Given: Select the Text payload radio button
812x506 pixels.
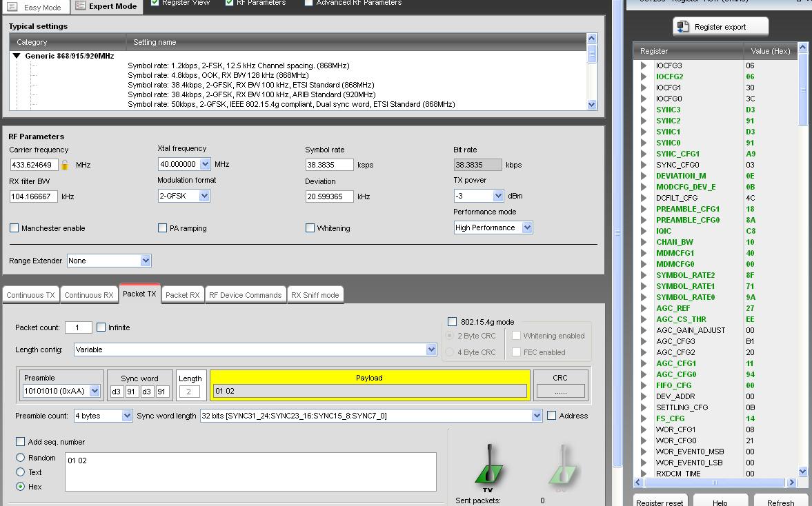Looking at the screenshot, I should coord(20,472).
